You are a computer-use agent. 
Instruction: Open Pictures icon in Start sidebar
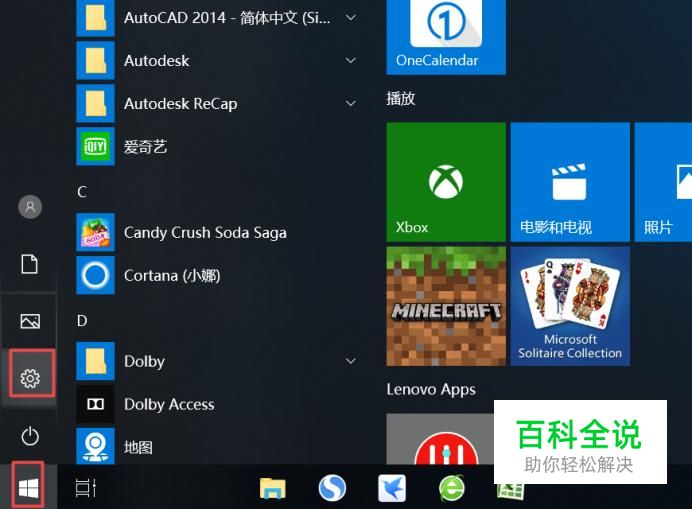tap(30, 321)
